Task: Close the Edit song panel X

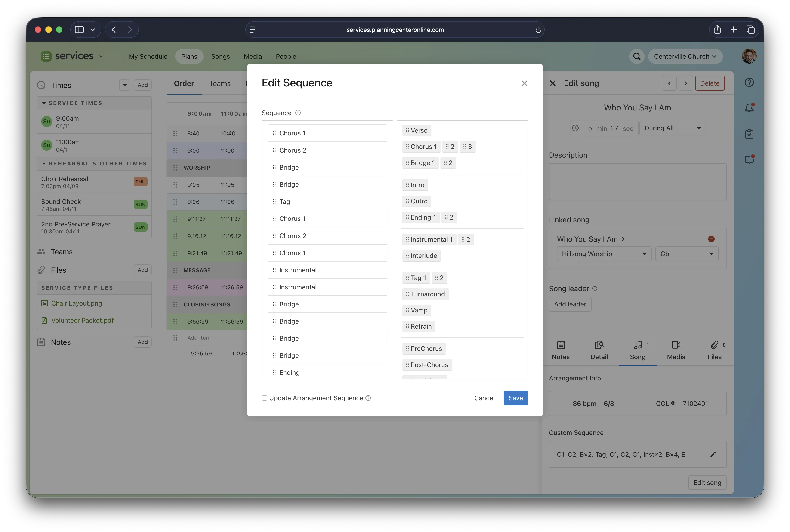Action: pyautogui.click(x=552, y=83)
